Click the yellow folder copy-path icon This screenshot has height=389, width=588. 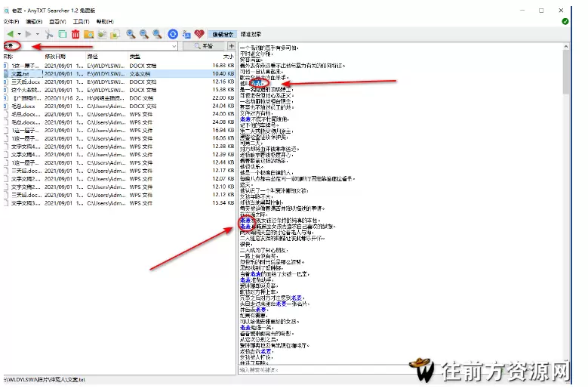115,34
